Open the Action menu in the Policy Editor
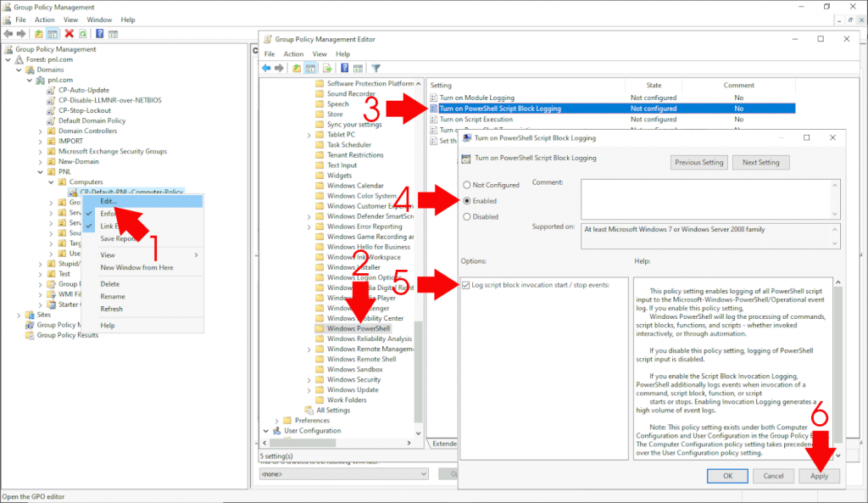The image size is (868, 503). pos(293,53)
